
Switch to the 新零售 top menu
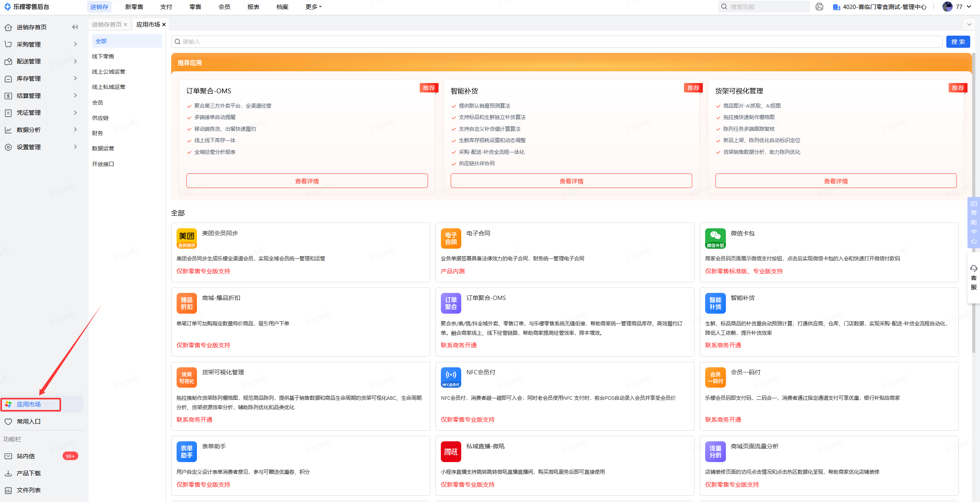click(x=134, y=7)
